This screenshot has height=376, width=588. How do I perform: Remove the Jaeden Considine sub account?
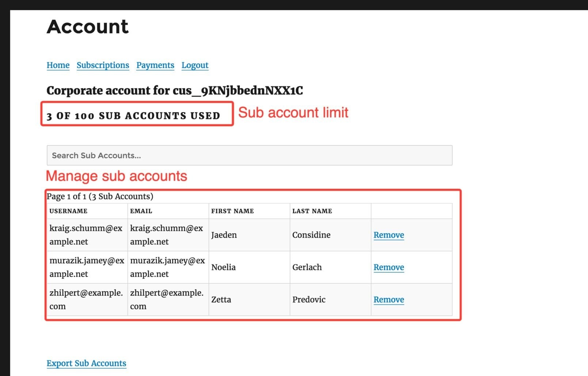click(x=388, y=235)
